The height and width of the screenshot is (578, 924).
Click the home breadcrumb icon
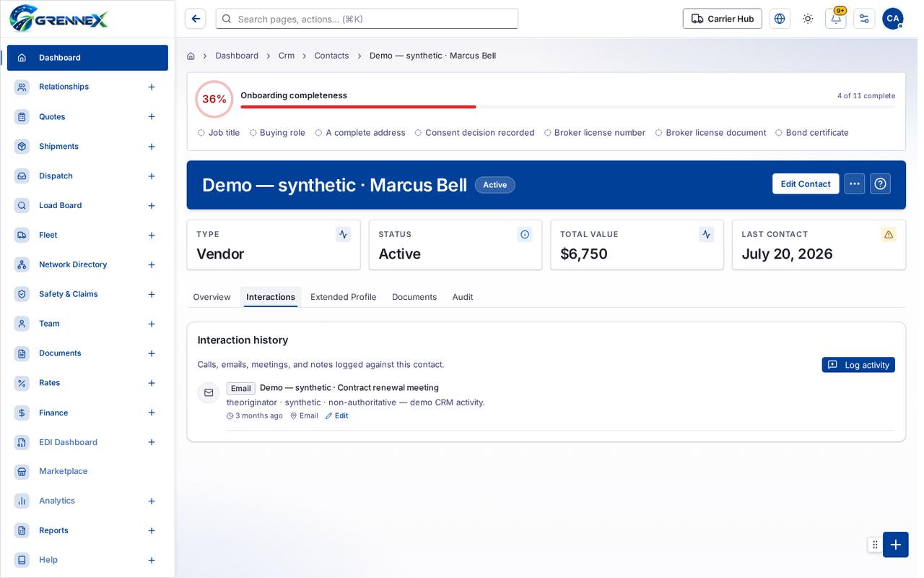tap(191, 56)
